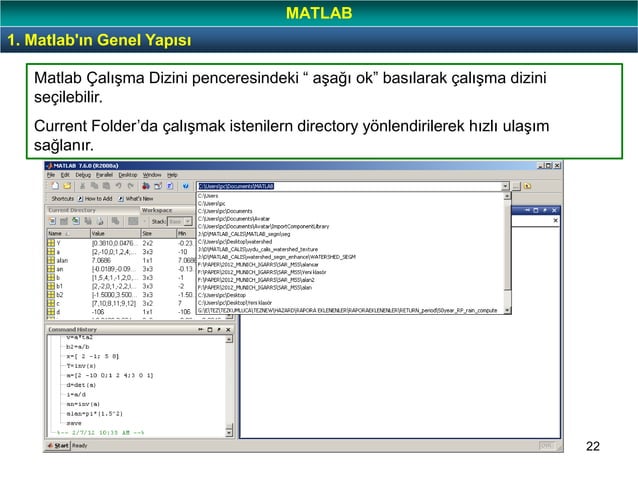
Task: Click the browse for folder ellipsis button
Action: 516,186
